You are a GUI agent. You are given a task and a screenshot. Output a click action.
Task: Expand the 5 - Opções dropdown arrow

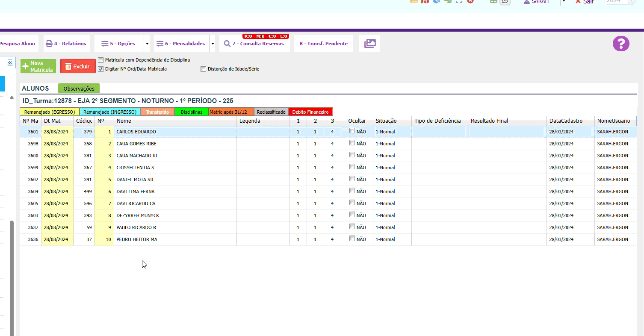(147, 44)
